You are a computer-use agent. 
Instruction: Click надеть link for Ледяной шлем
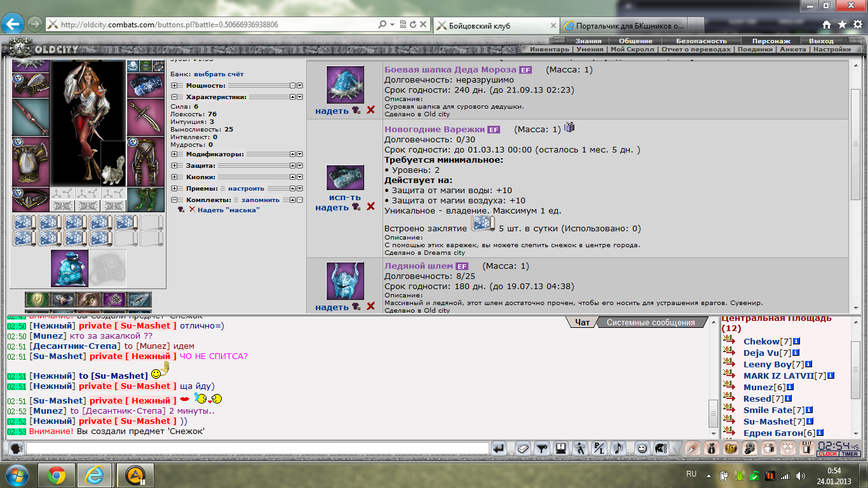tap(332, 307)
